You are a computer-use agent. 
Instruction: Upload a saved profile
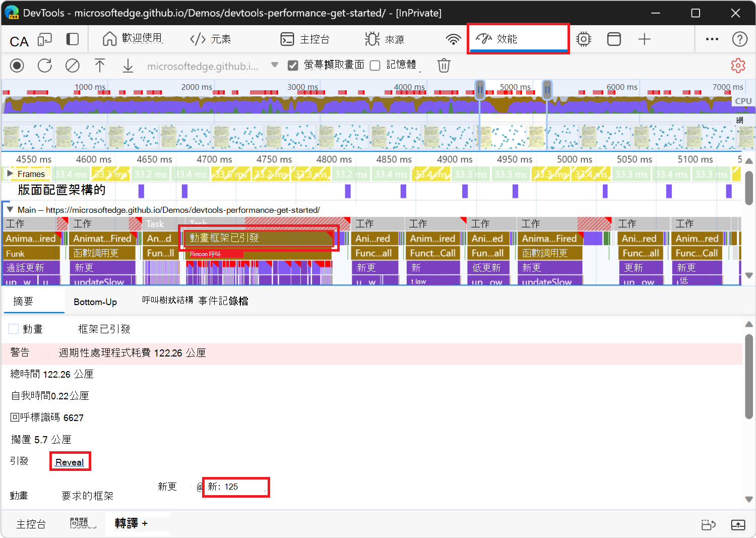(x=100, y=66)
